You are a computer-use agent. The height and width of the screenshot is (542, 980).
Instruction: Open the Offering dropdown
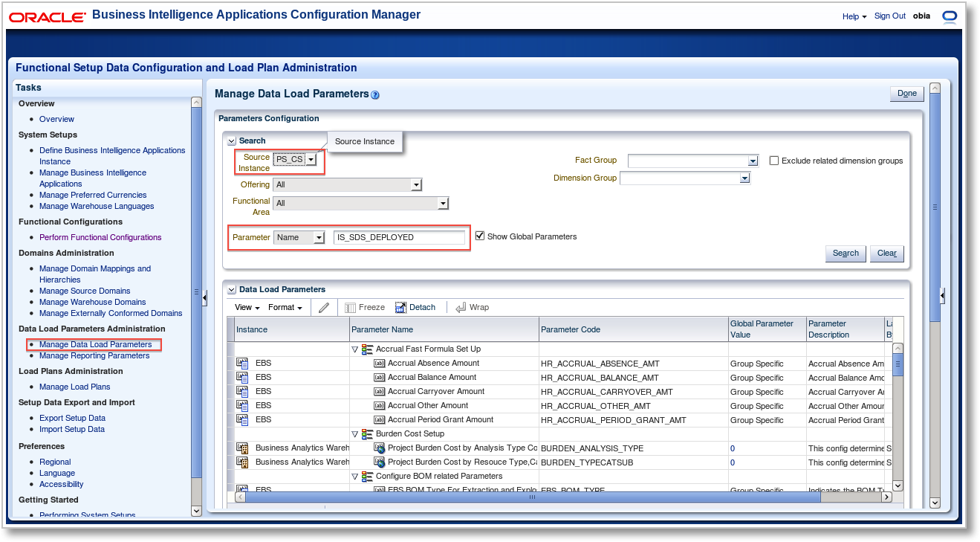(x=416, y=185)
